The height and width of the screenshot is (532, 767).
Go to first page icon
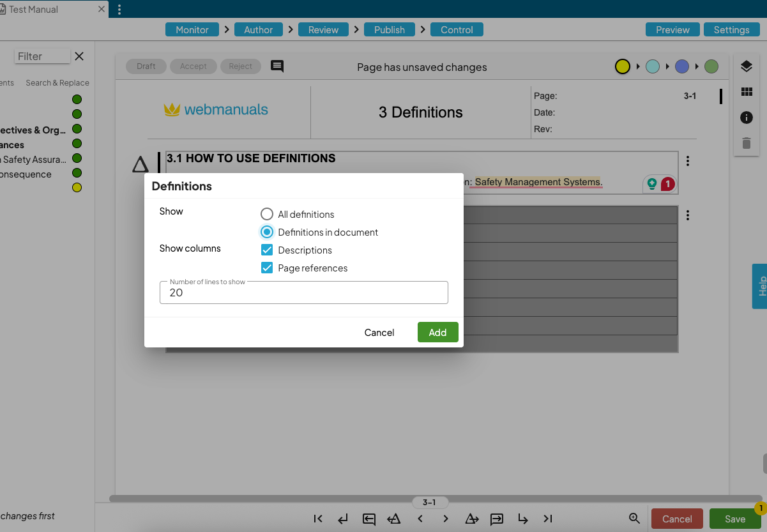318,519
